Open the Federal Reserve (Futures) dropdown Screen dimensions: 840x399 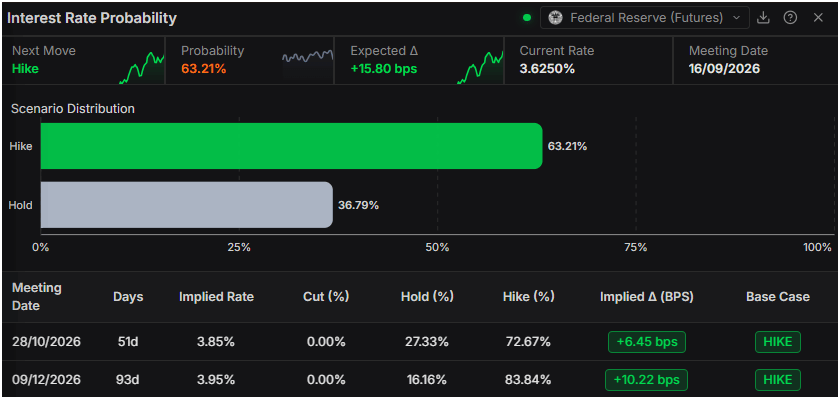coord(644,18)
